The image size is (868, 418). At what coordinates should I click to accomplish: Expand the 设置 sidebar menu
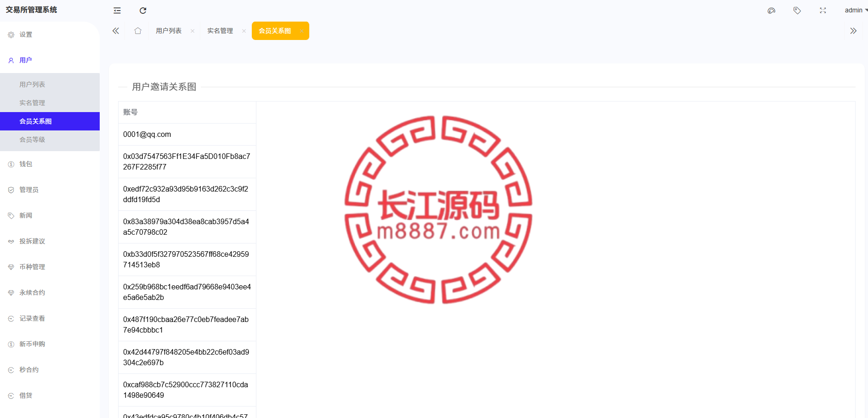(x=50, y=34)
